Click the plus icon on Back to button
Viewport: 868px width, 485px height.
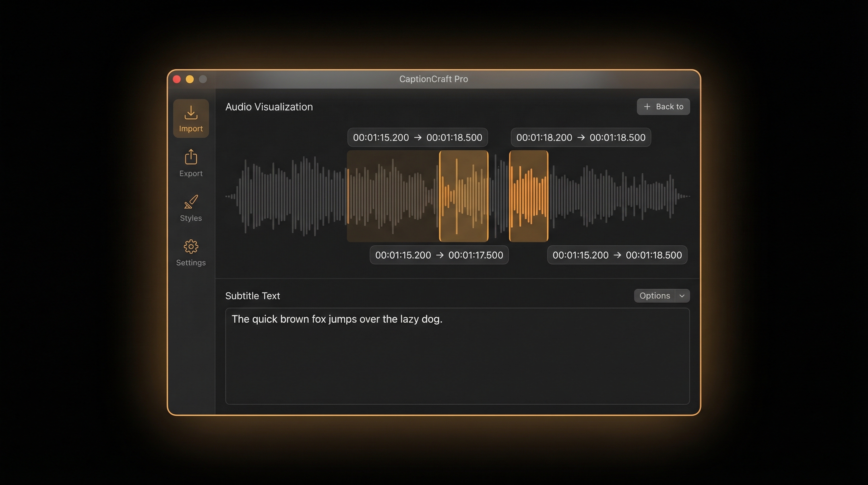647,107
